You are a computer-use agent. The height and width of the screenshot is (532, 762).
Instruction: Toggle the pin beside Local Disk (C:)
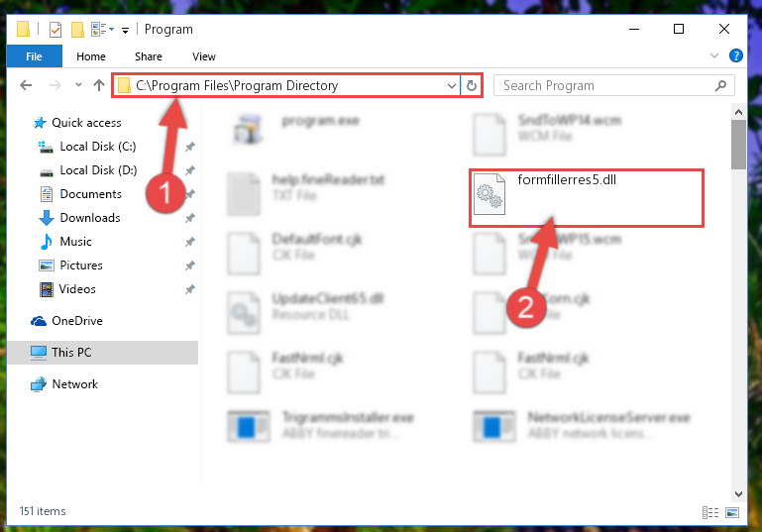(x=190, y=147)
